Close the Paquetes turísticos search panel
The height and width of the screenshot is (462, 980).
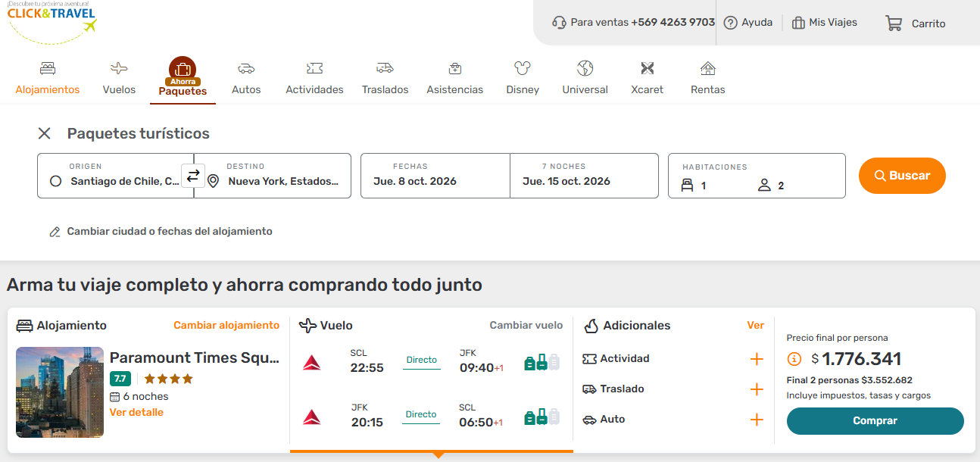(45, 133)
